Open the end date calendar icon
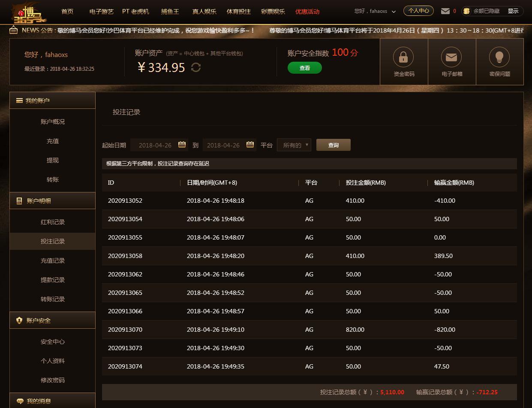This screenshot has width=532, height=408. point(250,145)
